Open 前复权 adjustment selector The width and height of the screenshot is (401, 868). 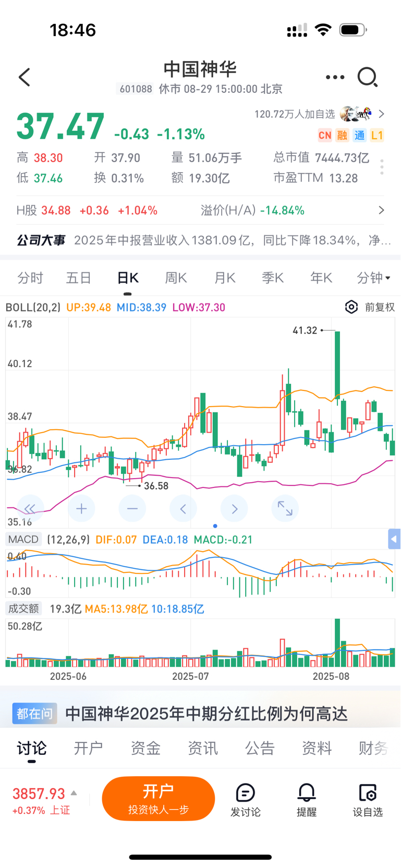tap(380, 307)
